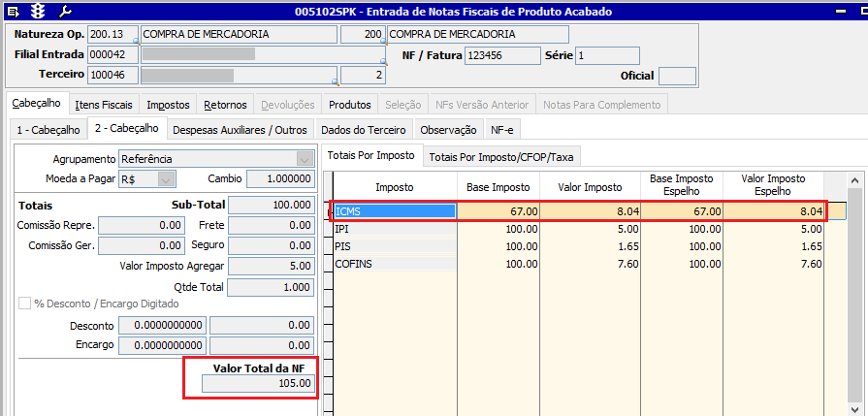The height and width of the screenshot is (416, 868).
Task: Click the Base Imposto column header
Action: [498, 187]
